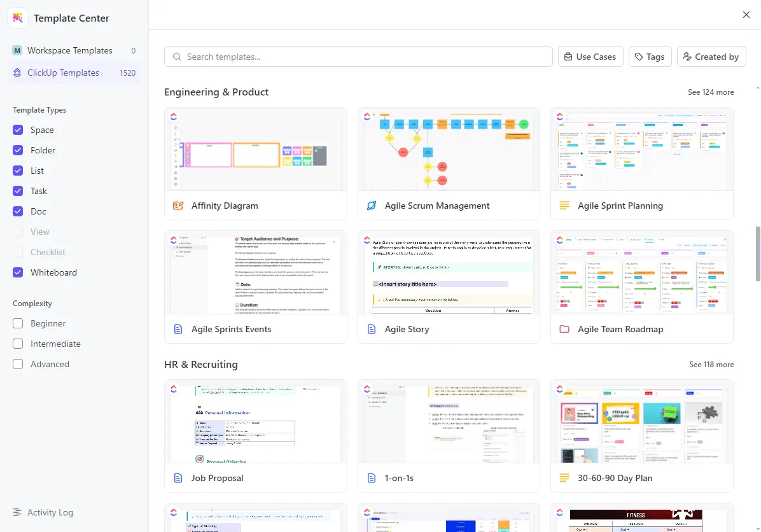The height and width of the screenshot is (532, 761).
Task: Click the Job Proposal doc icon
Action: 178,478
